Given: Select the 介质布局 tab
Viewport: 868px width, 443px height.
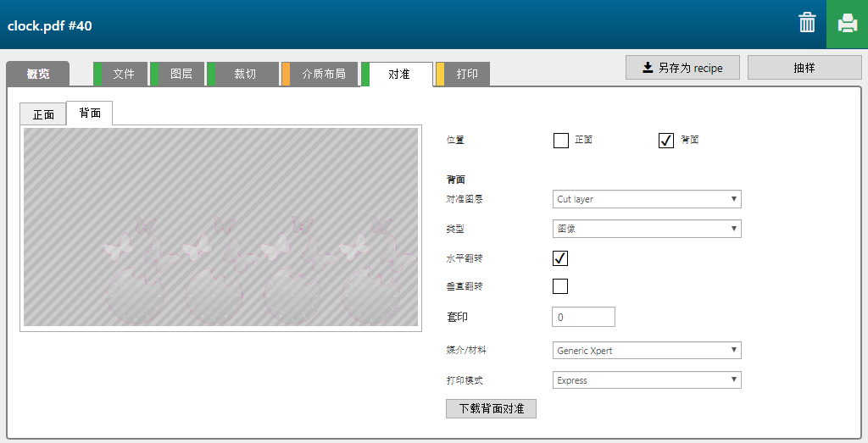Looking at the screenshot, I should (x=323, y=75).
